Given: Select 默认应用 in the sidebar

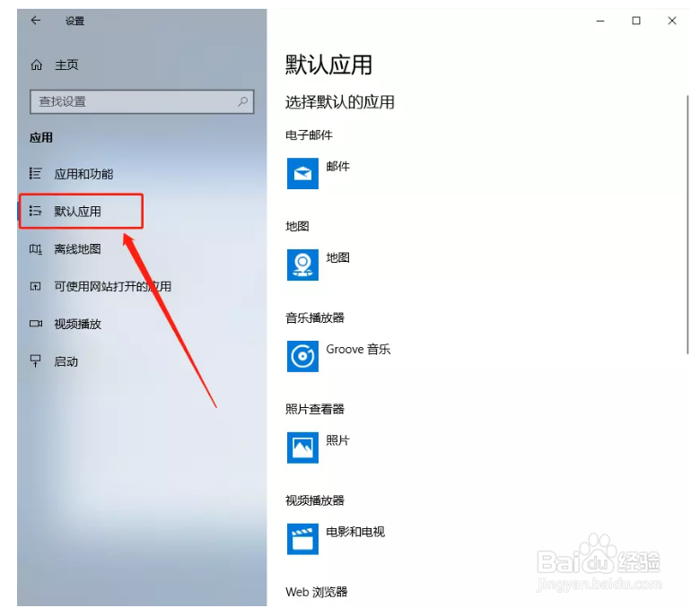Looking at the screenshot, I should (78, 211).
